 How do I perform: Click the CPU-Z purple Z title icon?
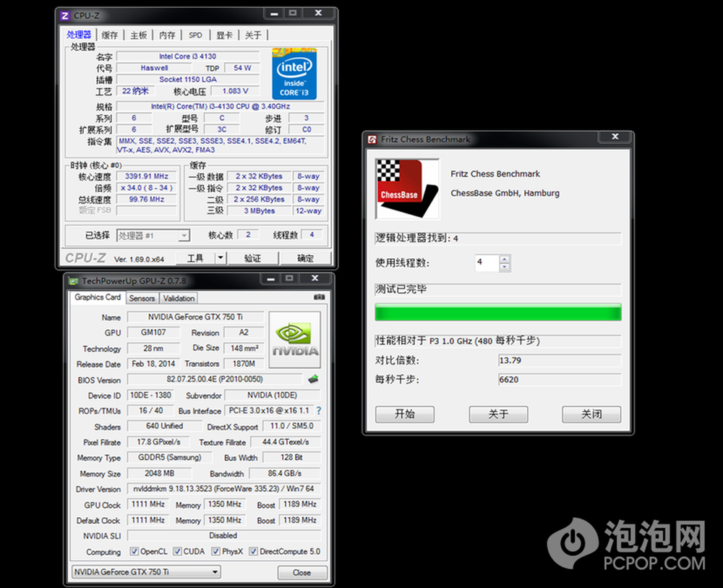[64, 16]
